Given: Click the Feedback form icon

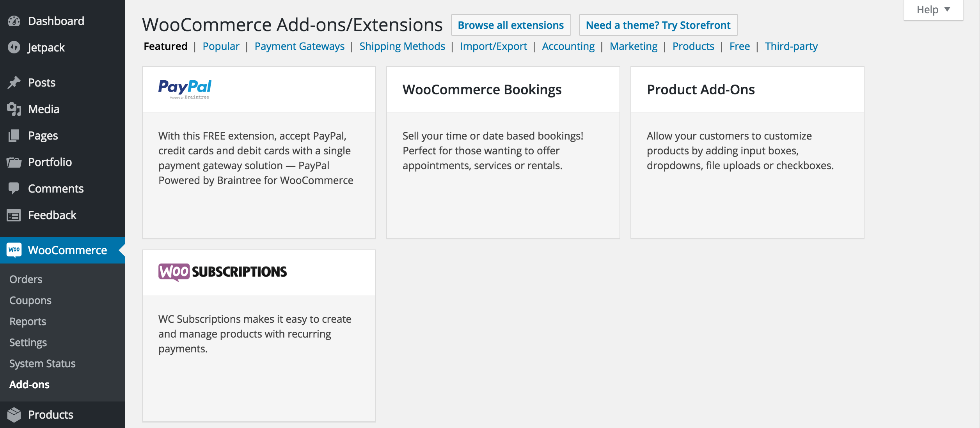Looking at the screenshot, I should pyautogui.click(x=14, y=215).
